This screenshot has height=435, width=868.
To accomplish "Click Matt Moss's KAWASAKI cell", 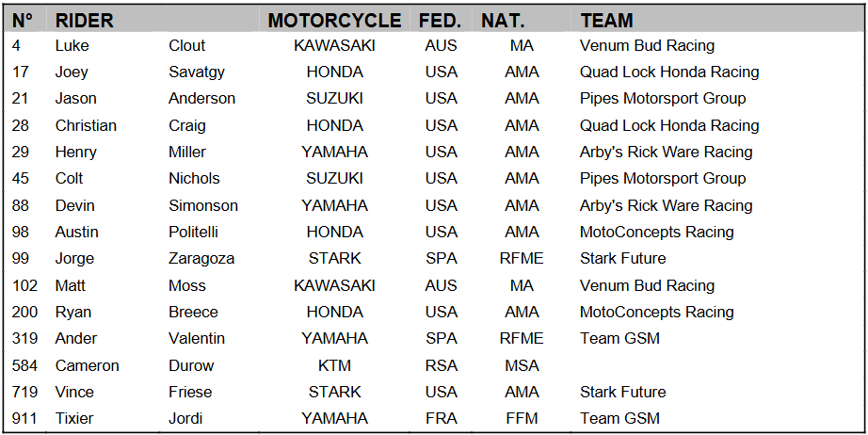I will pyautogui.click(x=334, y=285).
